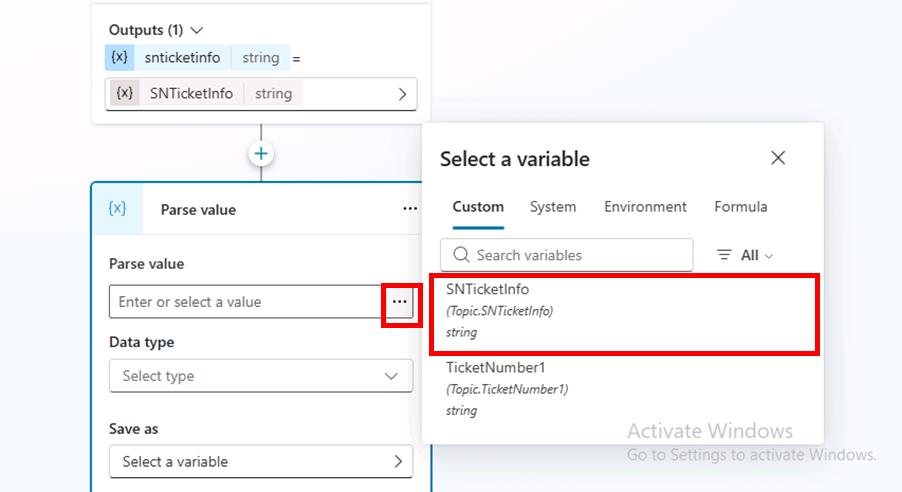Image resolution: width=902 pixels, height=492 pixels.
Task: Switch to the System tab
Action: [553, 207]
